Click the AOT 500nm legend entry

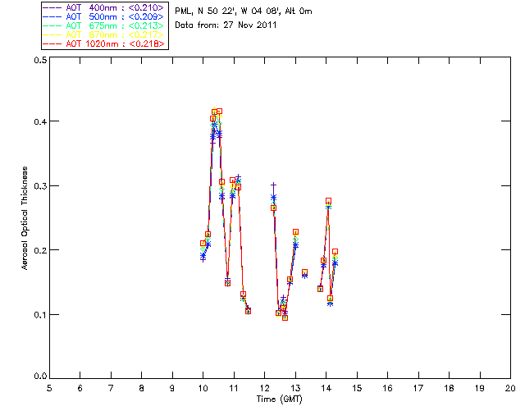click(103, 16)
